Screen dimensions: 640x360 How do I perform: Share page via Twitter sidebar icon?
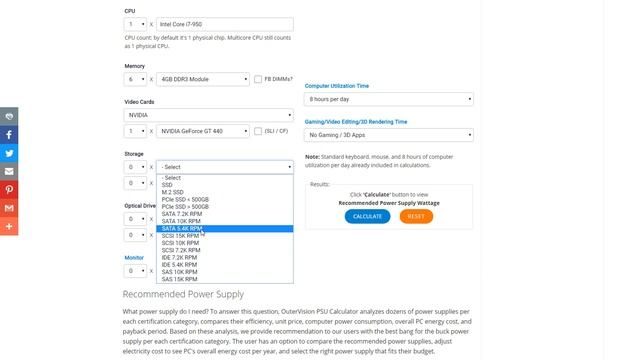tap(9, 153)
